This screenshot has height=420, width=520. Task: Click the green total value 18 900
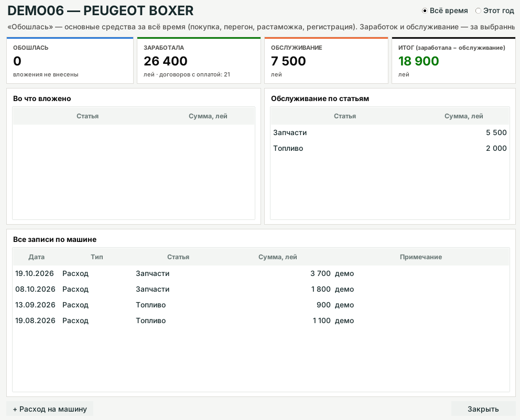click(418, 61)
